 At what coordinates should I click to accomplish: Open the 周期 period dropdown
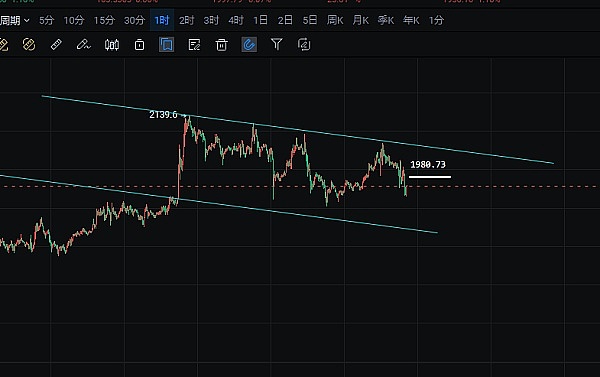click(x=14, y=20)
